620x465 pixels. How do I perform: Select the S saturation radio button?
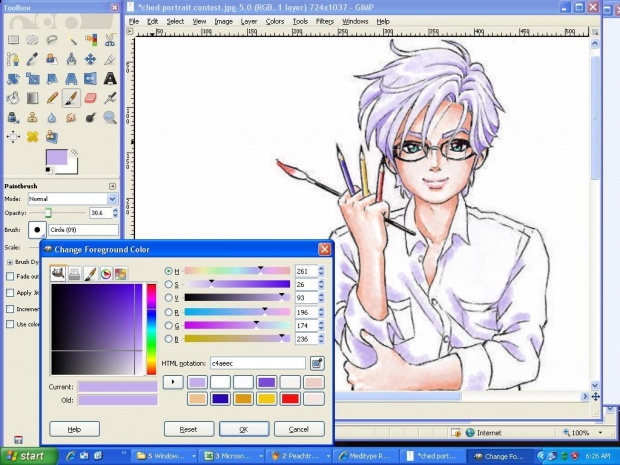tap(169, 284)
